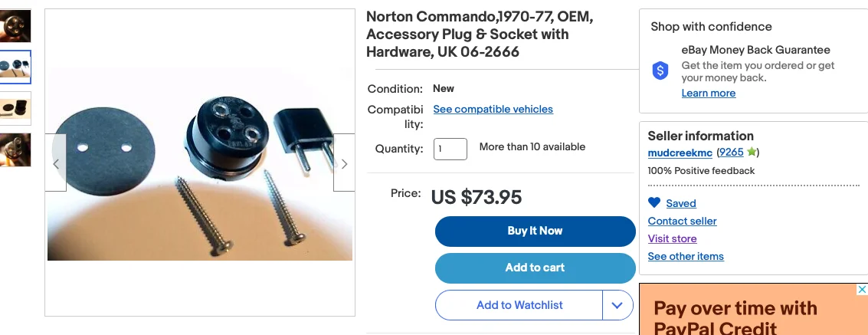Screen dimensions: 868x335
Task: Select the third product thumbnail
Action: pos(15,108)
